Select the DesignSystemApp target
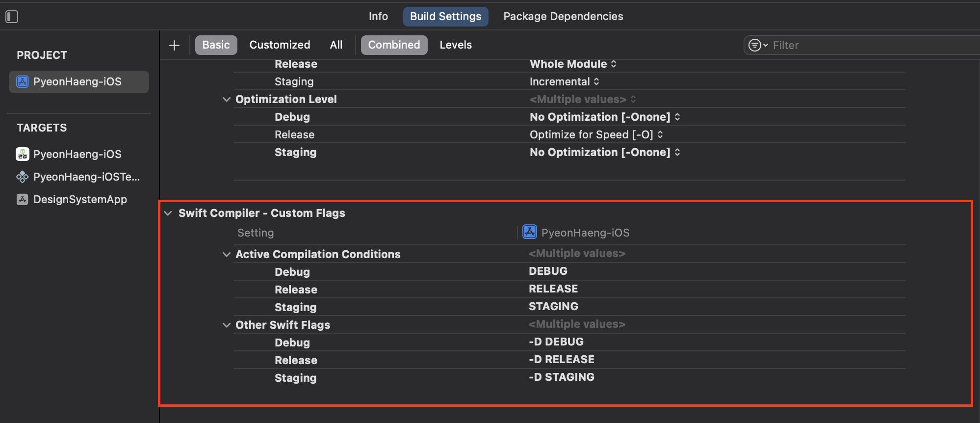Image resolution: width=980 pixels, height=423 pixels. 80,199
